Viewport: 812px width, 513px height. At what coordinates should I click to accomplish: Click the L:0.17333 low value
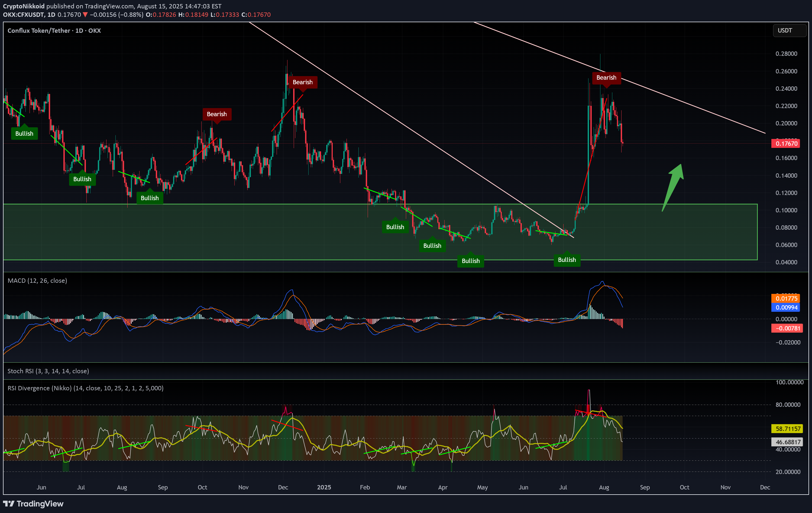[x=225, y=15]
